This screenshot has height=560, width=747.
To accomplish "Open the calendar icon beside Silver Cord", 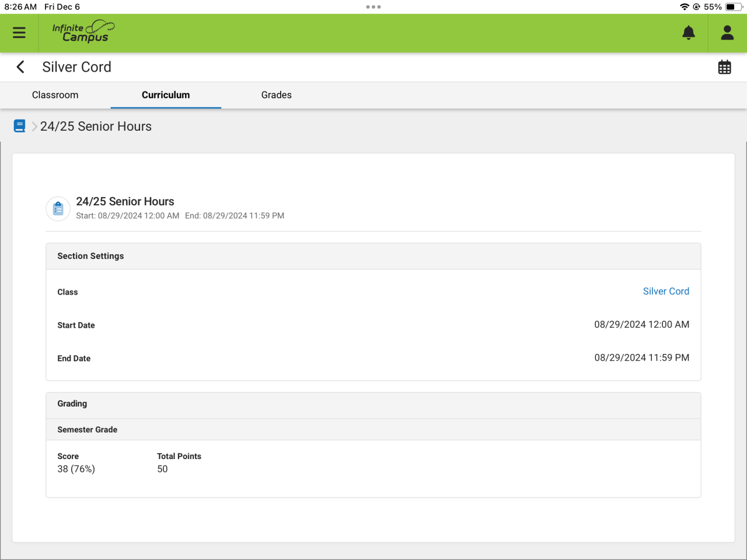I will (x=724, y=67).
